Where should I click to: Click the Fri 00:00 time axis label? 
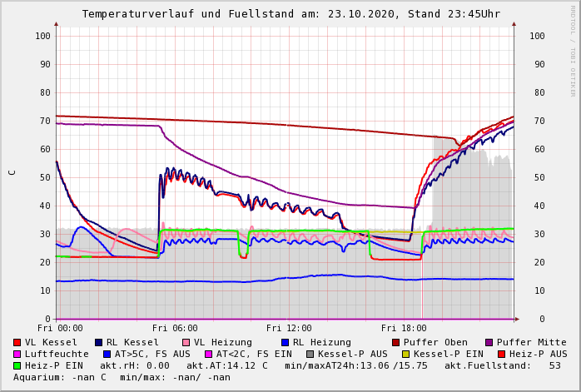(60, 328)
